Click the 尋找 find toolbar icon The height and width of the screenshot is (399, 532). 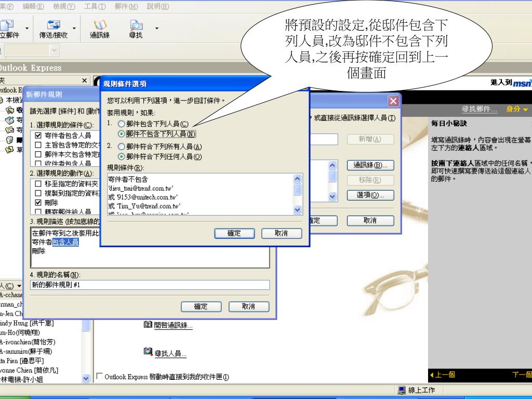pos(136,29)
